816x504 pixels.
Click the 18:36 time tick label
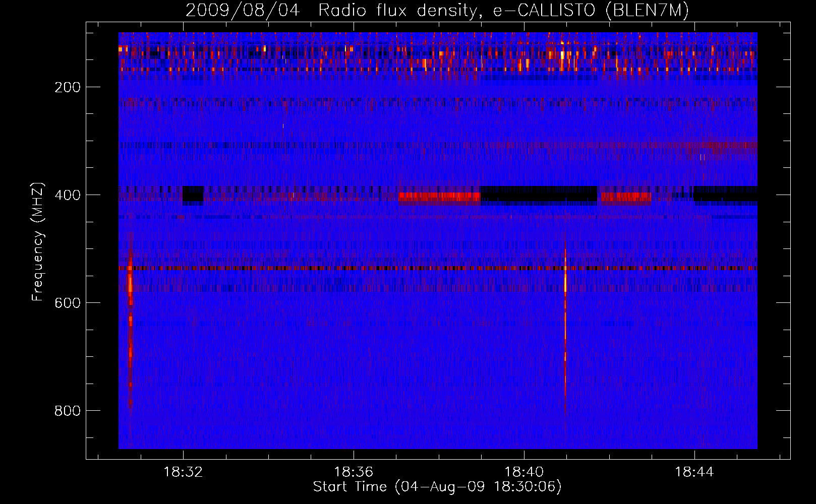click(354, 472)
